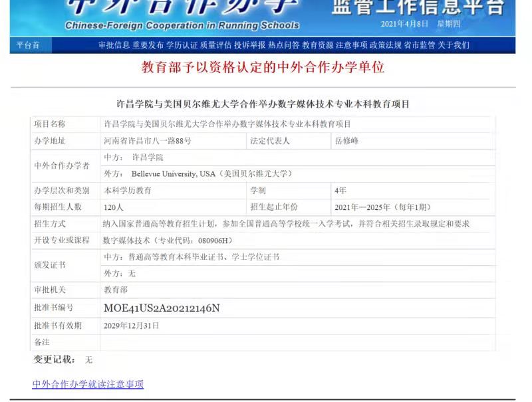Open the 中外合作办学就读注意事项 link
532x402 pixels.
pyautogui.click(x=88, y=384)
